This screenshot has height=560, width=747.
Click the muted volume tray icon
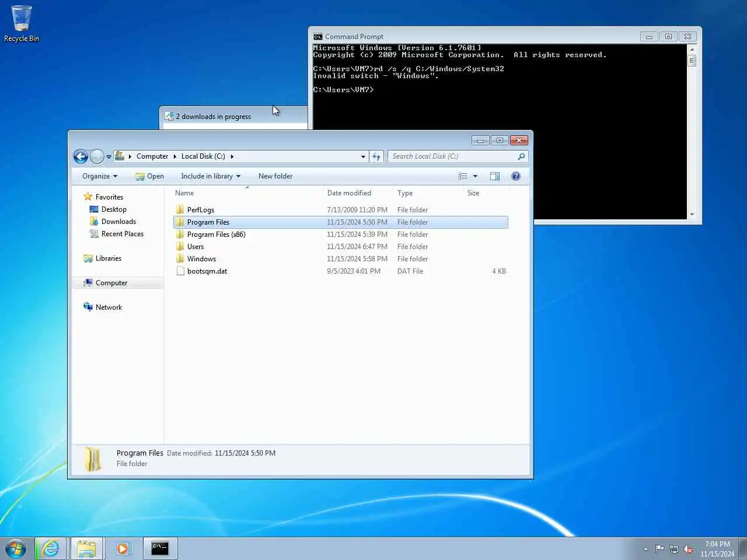click(x=689, y=549)
